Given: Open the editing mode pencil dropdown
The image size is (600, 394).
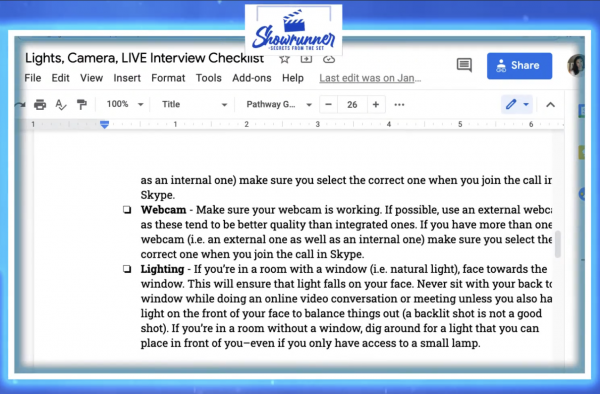Looking at the screenshot, I should tap(517, 104).
